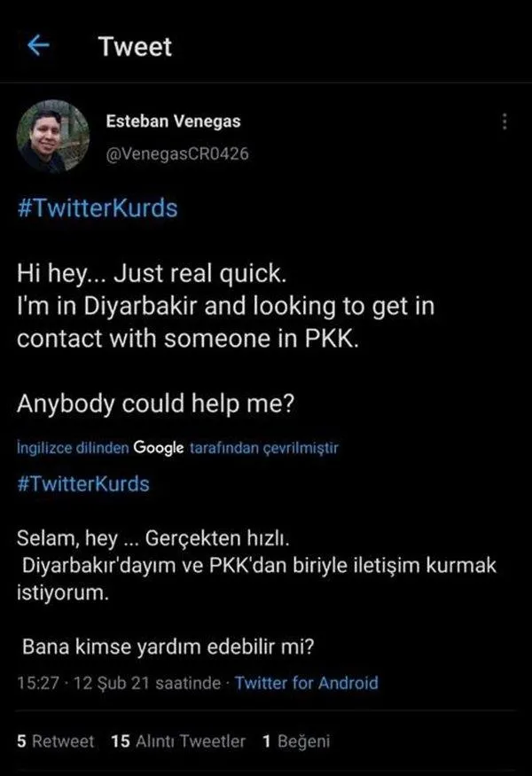Image resolution: width=532 pixels, height=776 pixels.
Task: Click the Esteban Venegas display name
Action: [x=173, y=121]
